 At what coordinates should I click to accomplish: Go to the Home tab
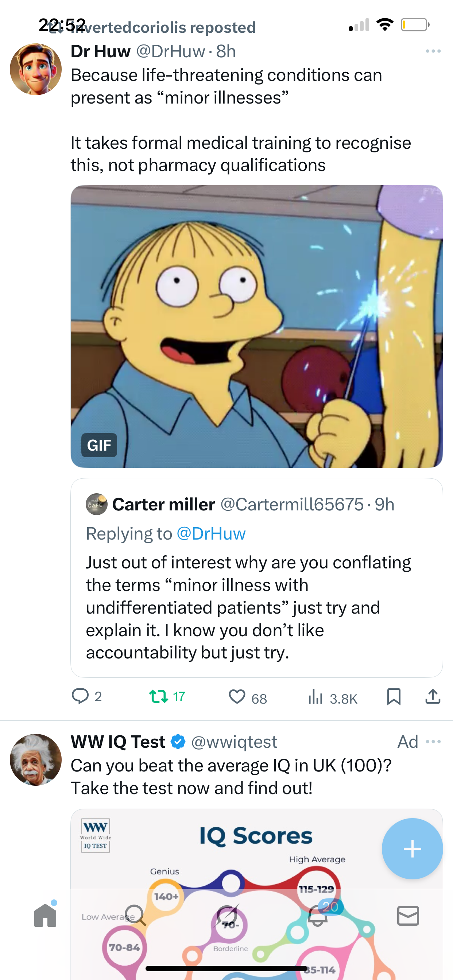pyautogui.click(x=45, y=915)
